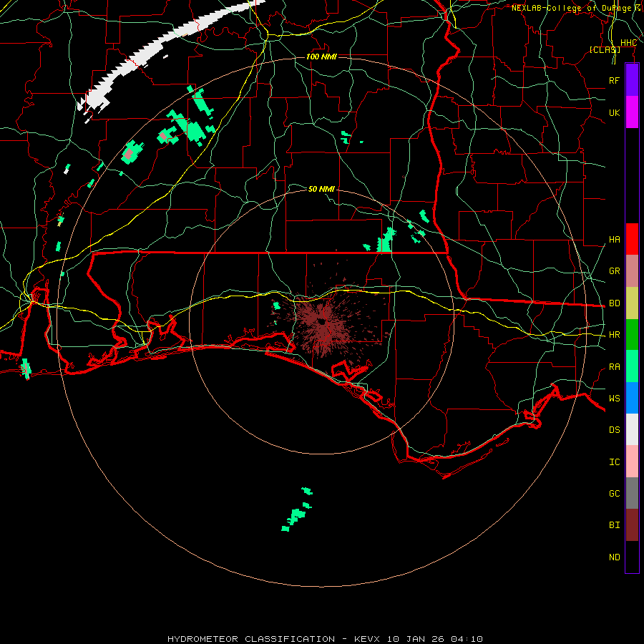
Task: Click the purple RF color swatch
Action: (x=632, y=80)
